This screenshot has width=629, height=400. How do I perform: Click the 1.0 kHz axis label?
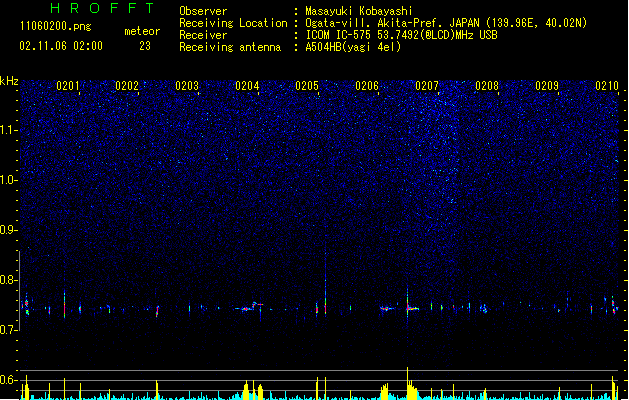[x=9, y=180]
